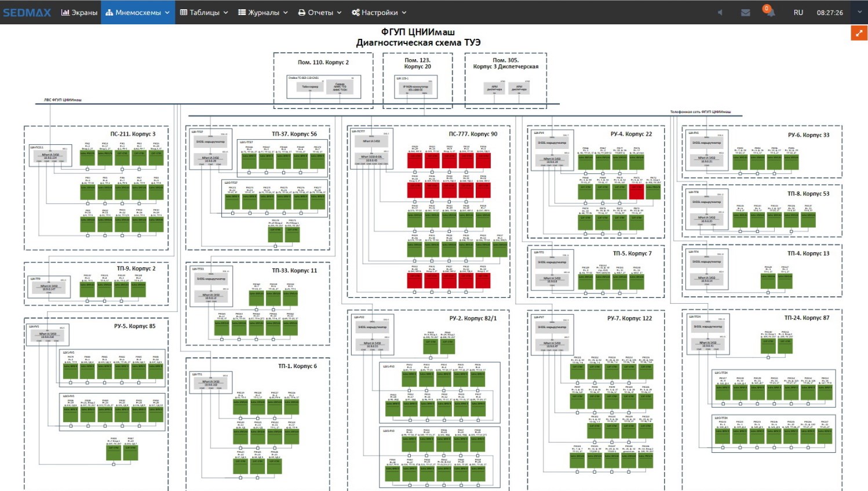Viewport: 868px width, 491px height.
Task: Click the SEDMAX logo
Action: tap(27, 12)
